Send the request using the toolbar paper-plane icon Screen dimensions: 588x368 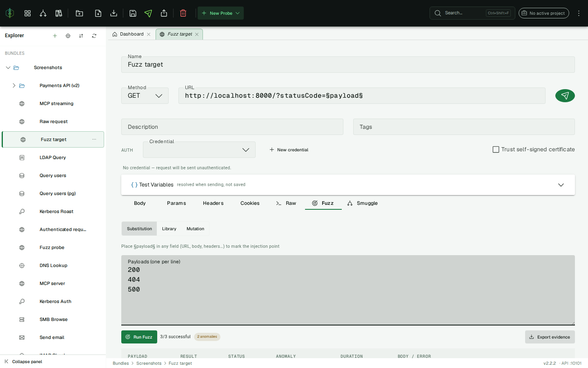coord(148,13)
